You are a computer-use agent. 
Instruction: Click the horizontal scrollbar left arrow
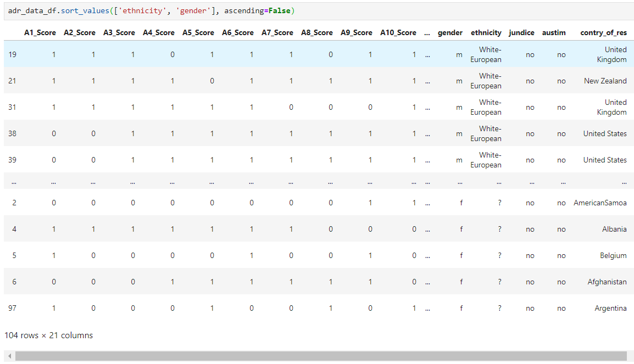(x=10, y=356)
